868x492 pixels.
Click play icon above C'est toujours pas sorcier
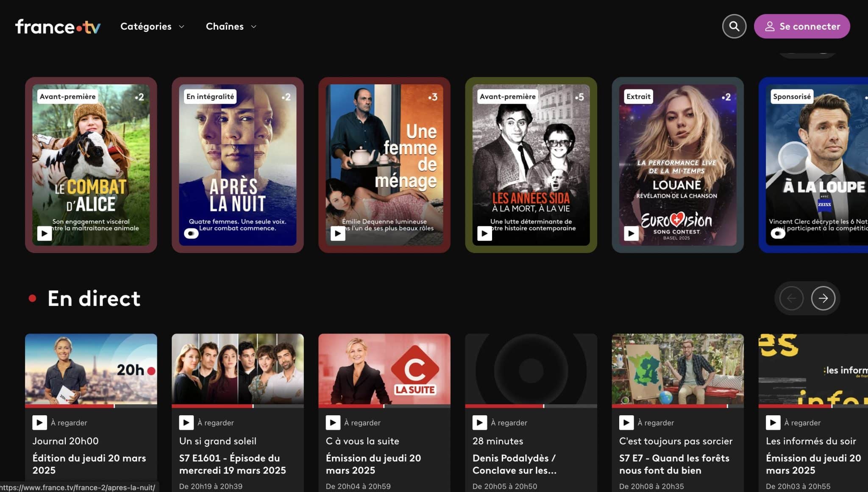click(x=626, y=423)
